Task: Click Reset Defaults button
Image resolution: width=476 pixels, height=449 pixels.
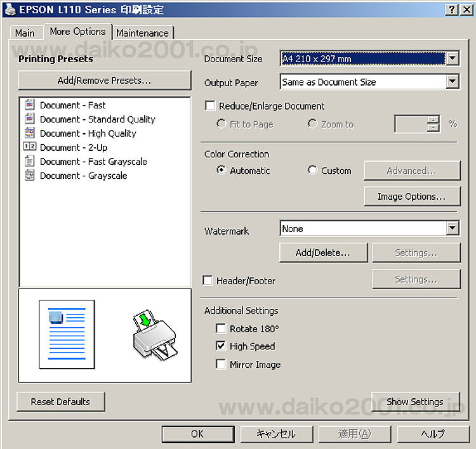Action: pyautogui.click(x=60, y=401)
